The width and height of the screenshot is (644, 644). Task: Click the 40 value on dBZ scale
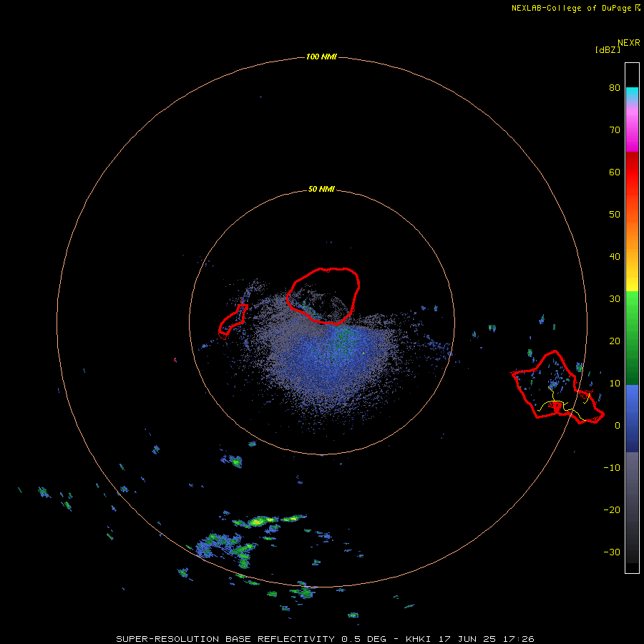click(615, 256)
